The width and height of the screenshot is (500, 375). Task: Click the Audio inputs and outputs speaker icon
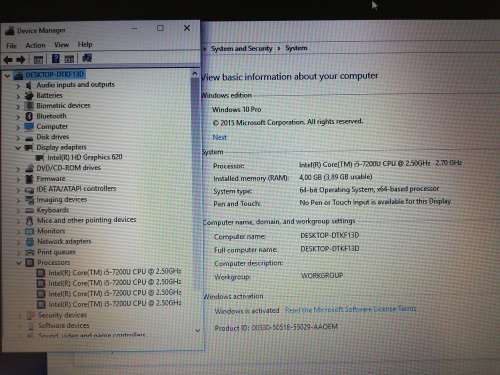click(29, 85)
